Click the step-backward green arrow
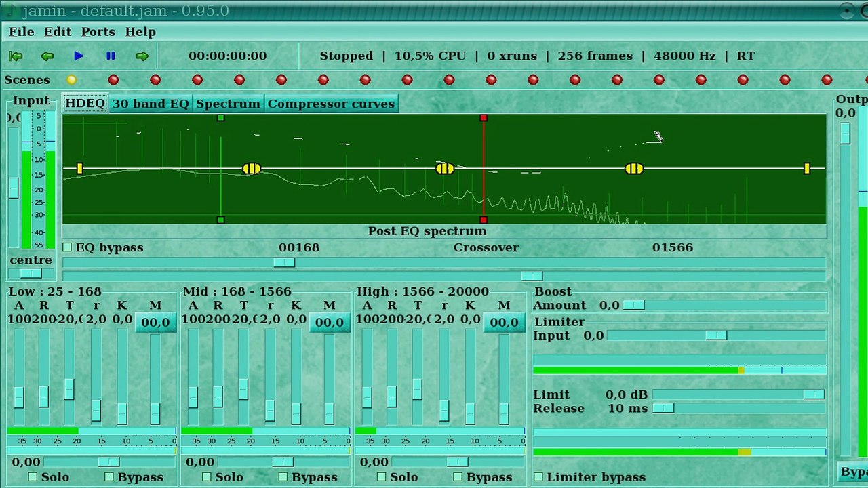The image size is (868, 488). click(47, 56)
